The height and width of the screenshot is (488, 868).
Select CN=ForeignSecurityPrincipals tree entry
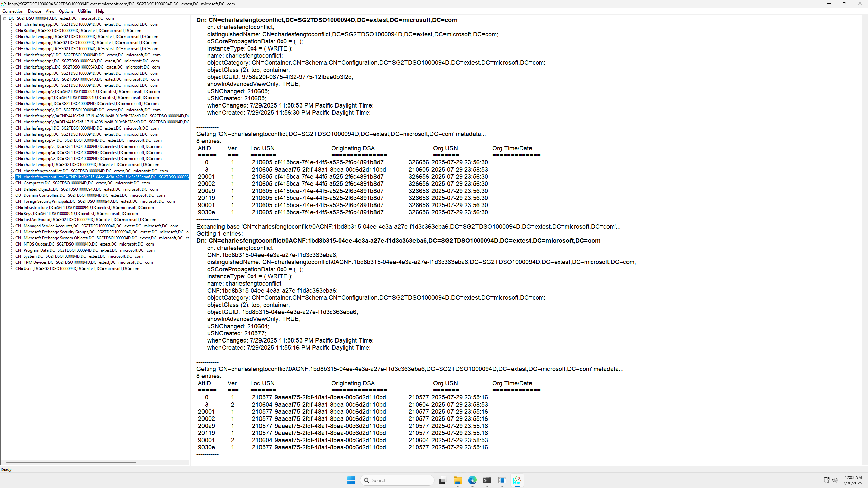[95, 201]
